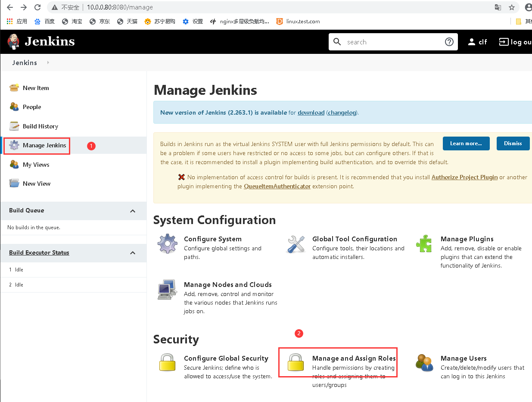Open the Manage Plugins link
This screenshot has width=532, height=402.
(467, 239)
